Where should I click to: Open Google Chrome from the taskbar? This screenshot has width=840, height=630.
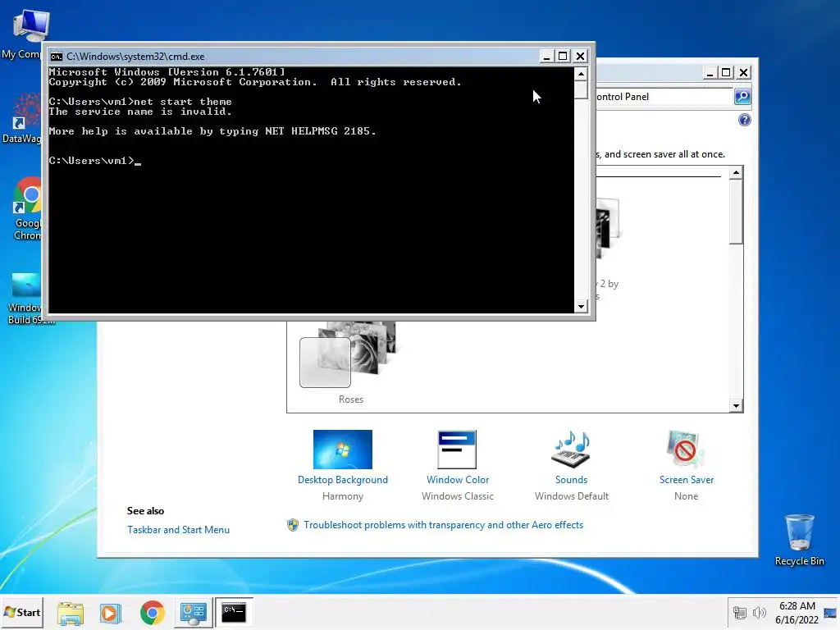[x=152, y=613]
